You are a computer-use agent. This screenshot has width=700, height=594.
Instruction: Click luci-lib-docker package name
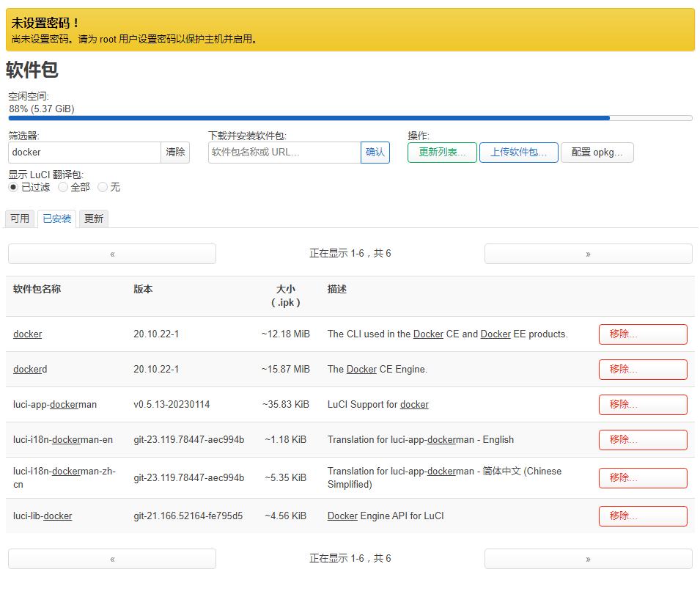point(43,516)
